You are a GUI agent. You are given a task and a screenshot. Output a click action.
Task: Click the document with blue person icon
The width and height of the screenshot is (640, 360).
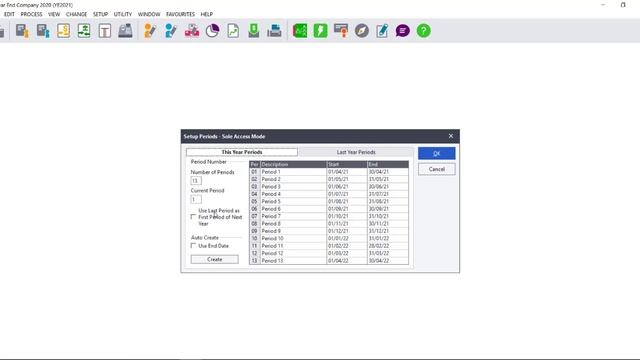click(x=43, y=31)
